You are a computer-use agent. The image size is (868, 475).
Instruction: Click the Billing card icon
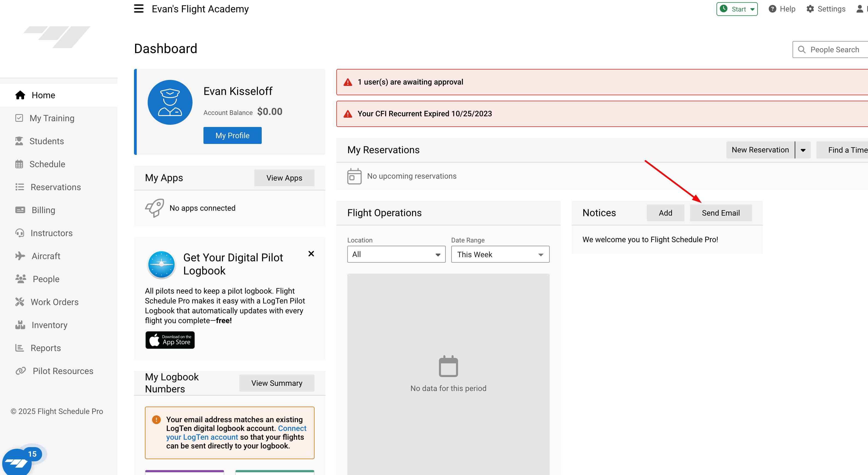[x=20, y=210]
